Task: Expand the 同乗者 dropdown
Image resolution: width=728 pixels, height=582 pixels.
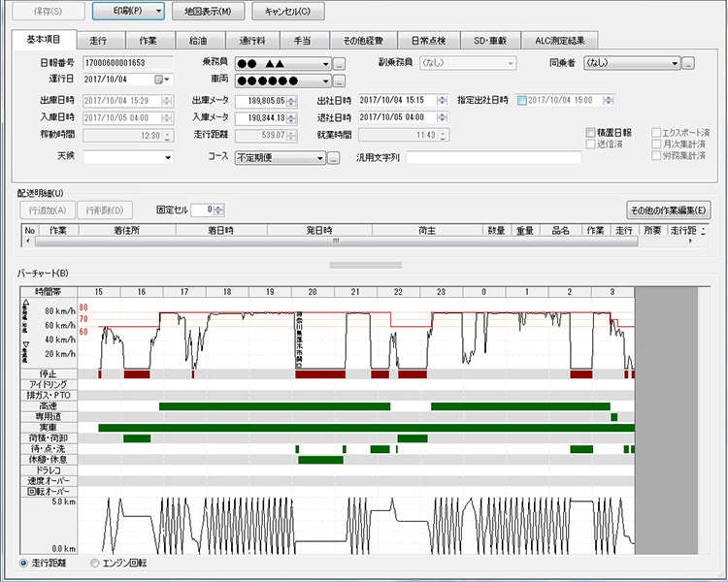Action: [673, 64]
